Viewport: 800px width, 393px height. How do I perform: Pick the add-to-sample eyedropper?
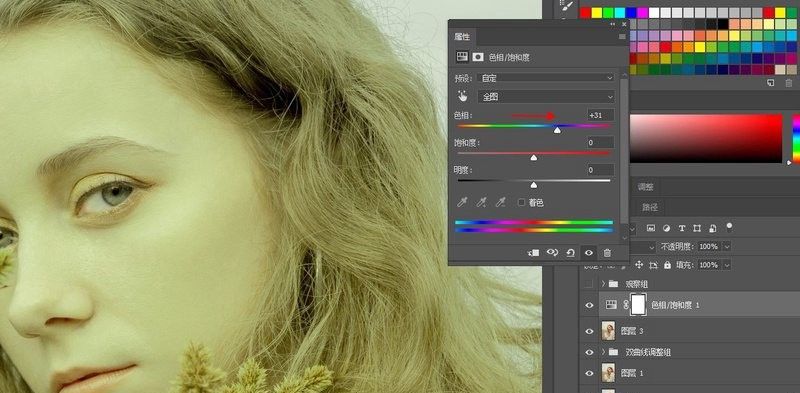(481, 203)
